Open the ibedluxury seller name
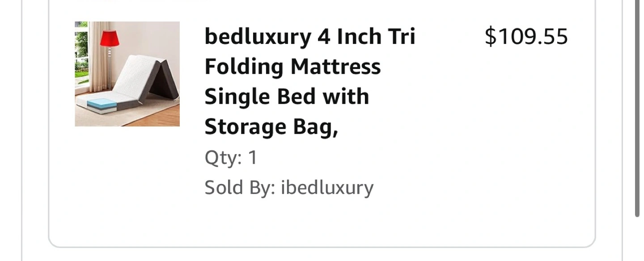 point(327,188)
